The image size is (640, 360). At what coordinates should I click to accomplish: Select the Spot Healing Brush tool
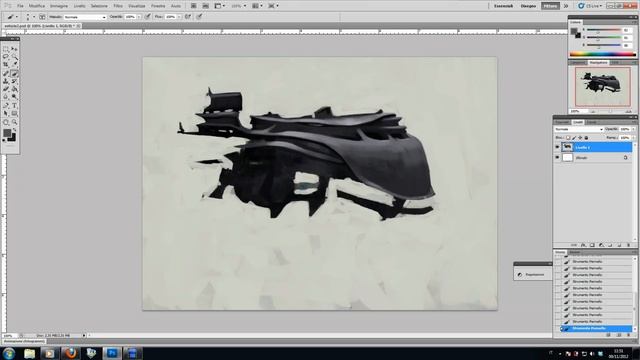tap(6, 73)
